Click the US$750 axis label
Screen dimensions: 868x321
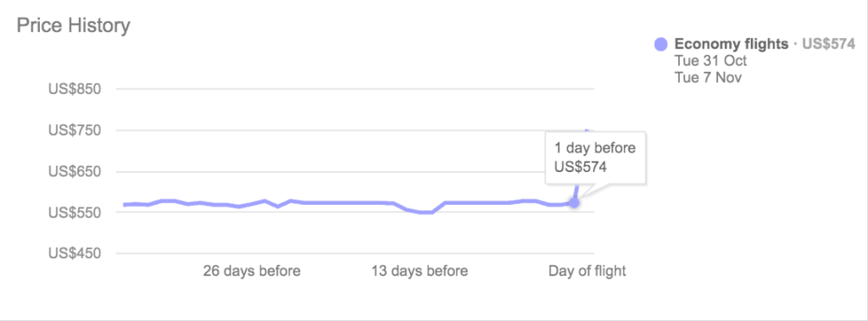75,130
